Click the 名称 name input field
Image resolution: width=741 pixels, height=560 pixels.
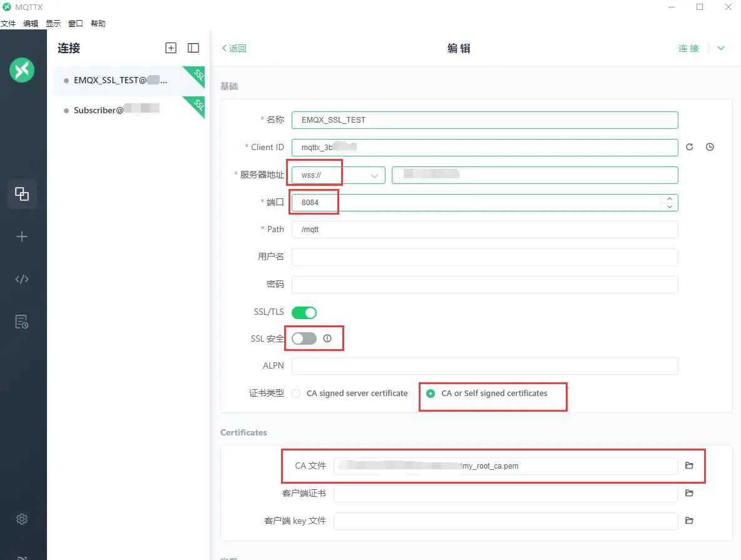[x=485, y=120]
